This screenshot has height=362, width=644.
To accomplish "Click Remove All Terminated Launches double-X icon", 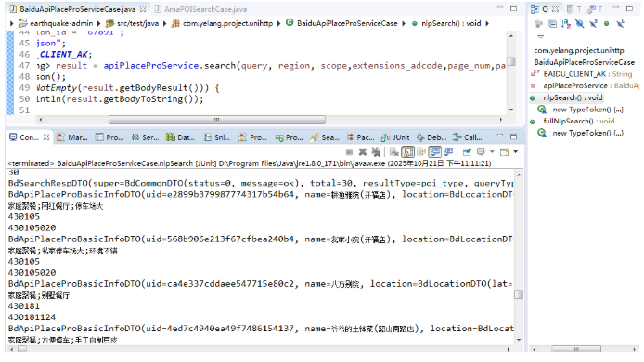I will tap(376, 152).
